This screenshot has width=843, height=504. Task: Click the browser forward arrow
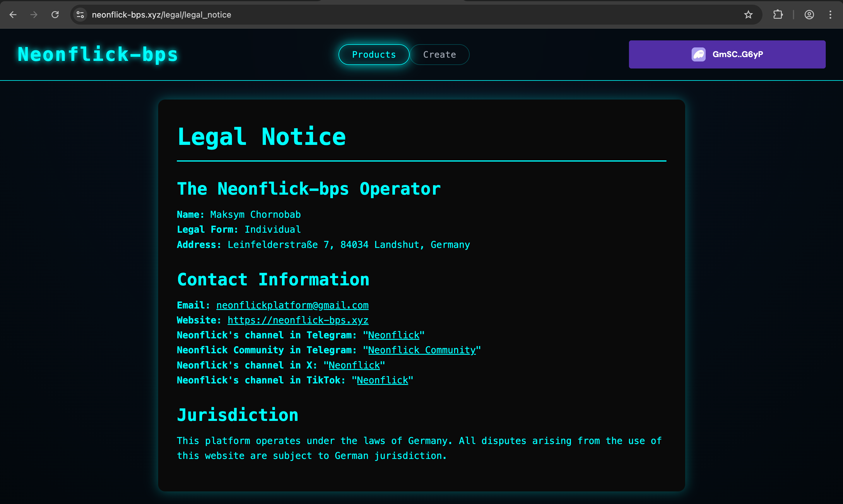tap(34, 15)
